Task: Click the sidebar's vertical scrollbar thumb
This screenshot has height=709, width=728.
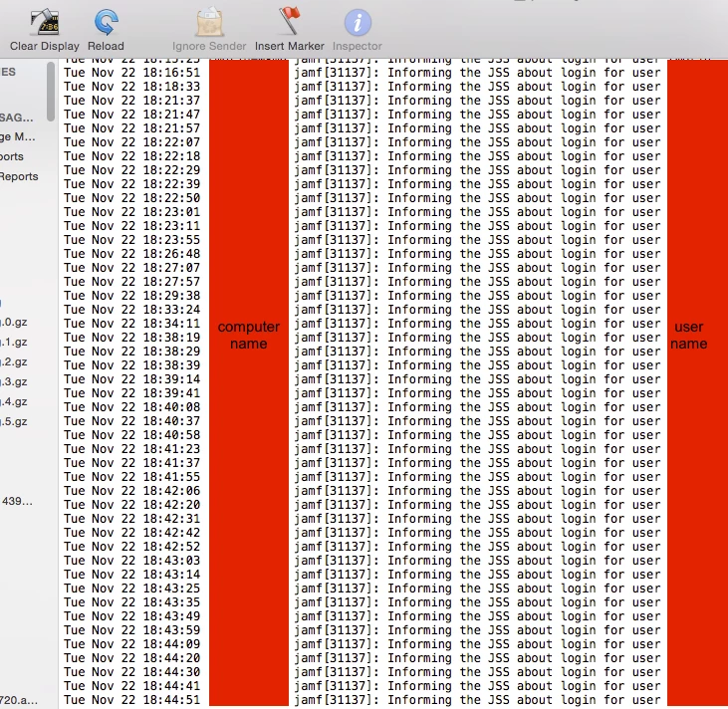Action: (x=51, y=92)
